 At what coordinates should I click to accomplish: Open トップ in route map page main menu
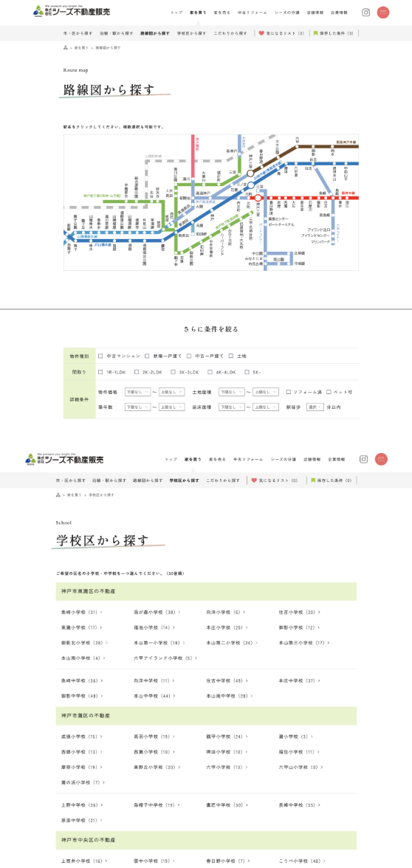click(x=176, y=12)
